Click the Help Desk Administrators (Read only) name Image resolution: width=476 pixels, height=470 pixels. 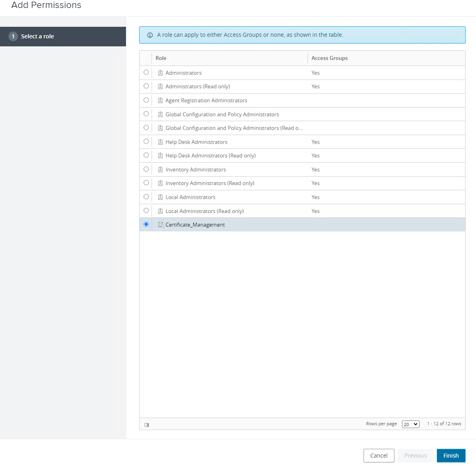[x=211, y=155]
